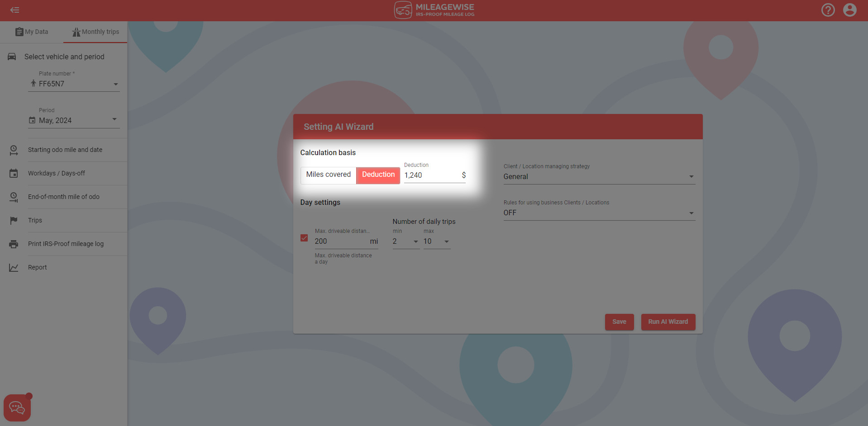Click the Run AI Wizard button
The width and height of the screenshot is (868, 426).
668,322
